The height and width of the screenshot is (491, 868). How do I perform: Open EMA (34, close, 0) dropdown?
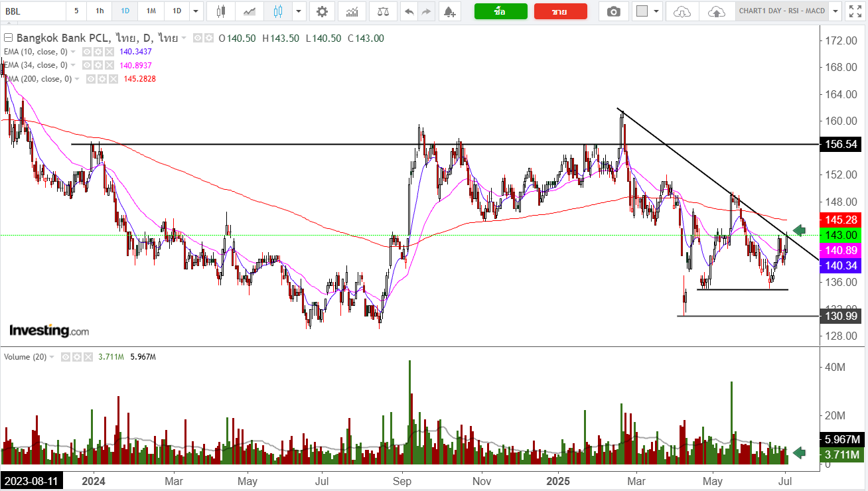tap(73, 65)
